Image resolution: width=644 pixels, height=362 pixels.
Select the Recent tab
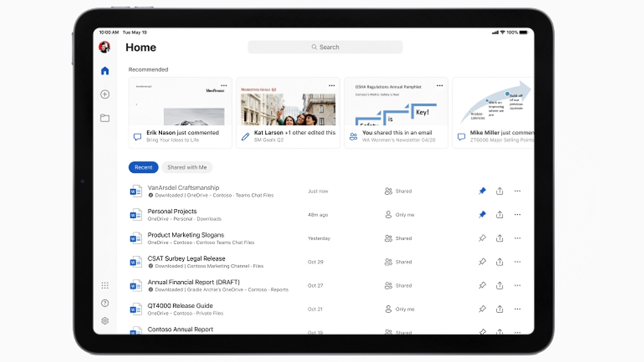click(143, 167)
